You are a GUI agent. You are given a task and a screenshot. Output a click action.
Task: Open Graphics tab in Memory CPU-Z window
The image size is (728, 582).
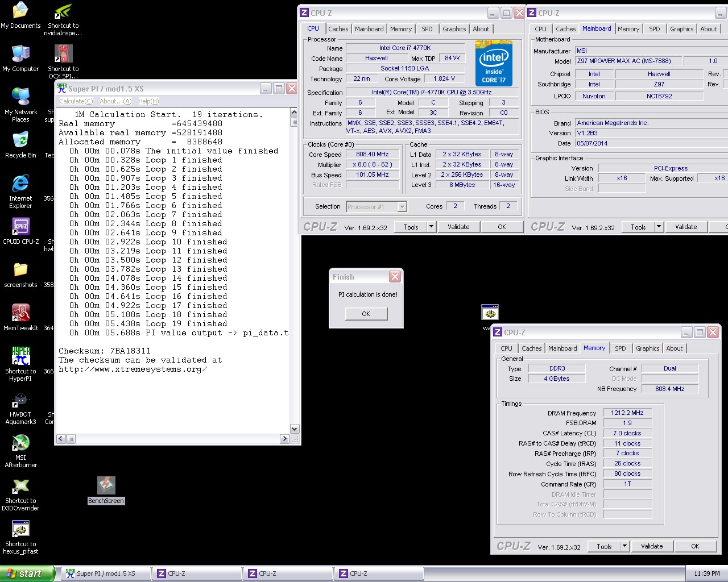tap(648, 348)
